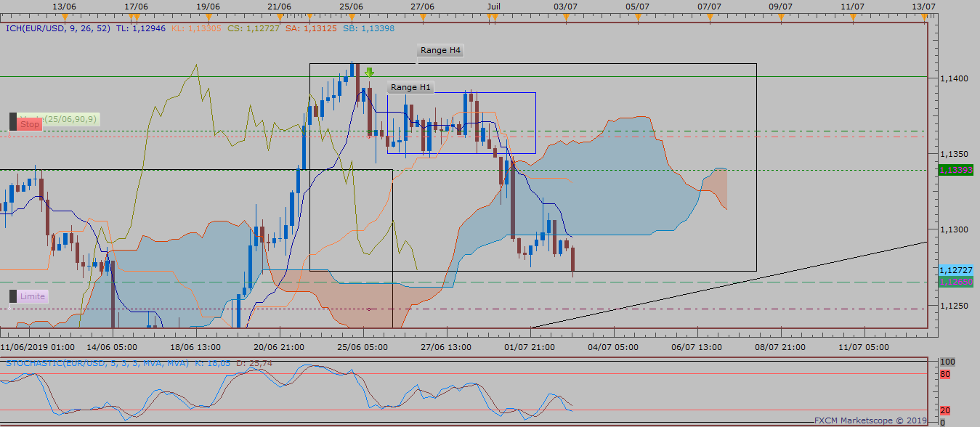Click the 11/06/2019 01:00 time label
The image size is (980, 427).
[x=37, y=347]
